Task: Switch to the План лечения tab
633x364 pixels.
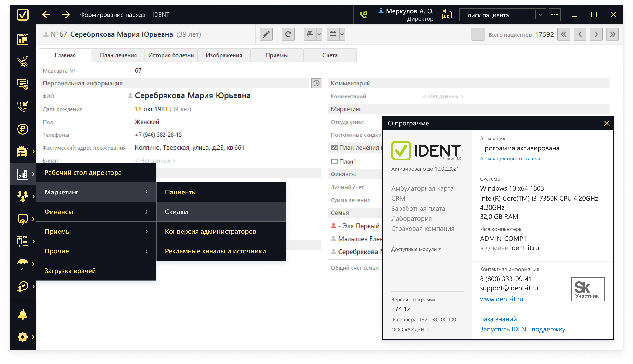Action: 118,55
